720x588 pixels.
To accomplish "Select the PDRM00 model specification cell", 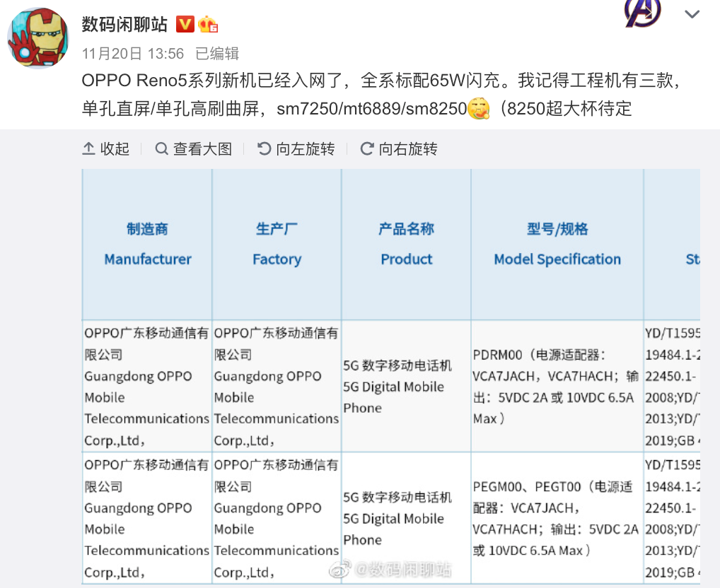I will click(x=557, y=386).
